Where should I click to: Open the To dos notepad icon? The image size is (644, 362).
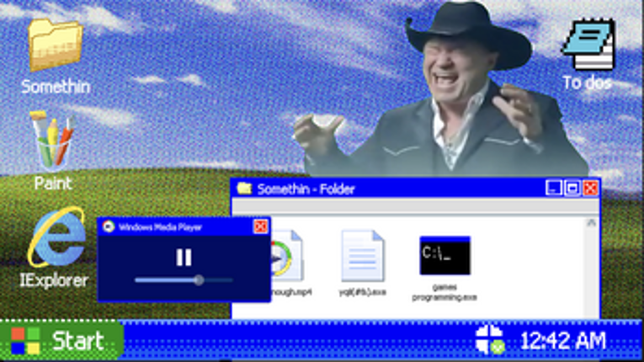(x=589, y=45)
